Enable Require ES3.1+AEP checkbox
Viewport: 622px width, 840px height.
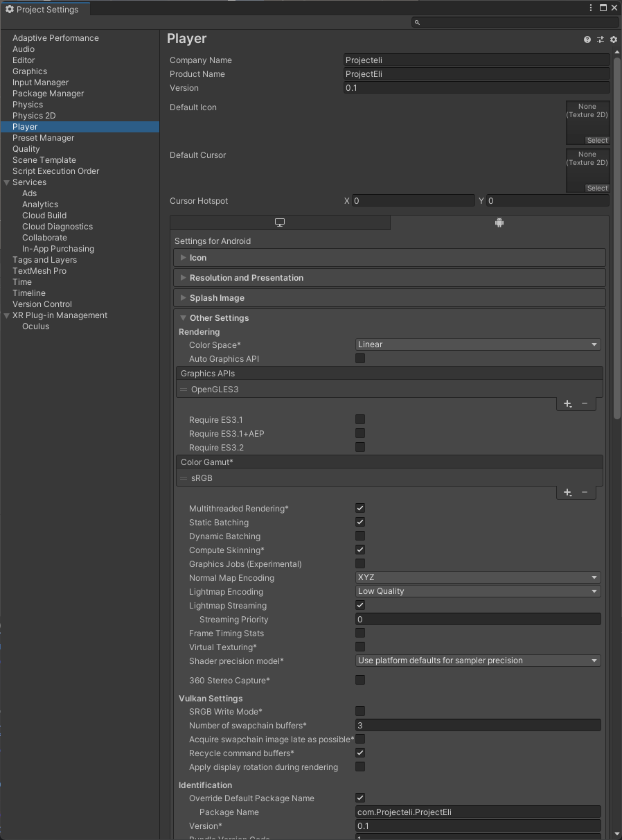[360, 433]
